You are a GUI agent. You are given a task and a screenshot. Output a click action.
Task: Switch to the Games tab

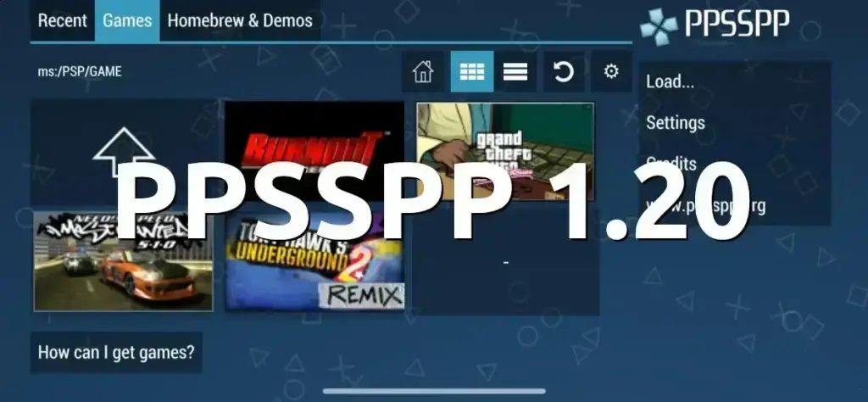[x=127, y=20]
